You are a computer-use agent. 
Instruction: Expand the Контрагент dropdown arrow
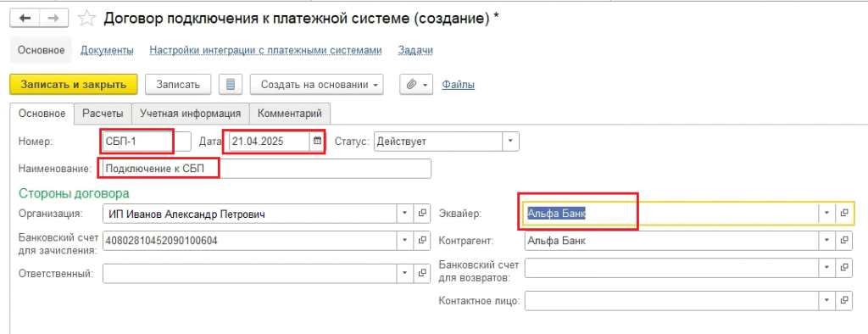coord(827,241)
